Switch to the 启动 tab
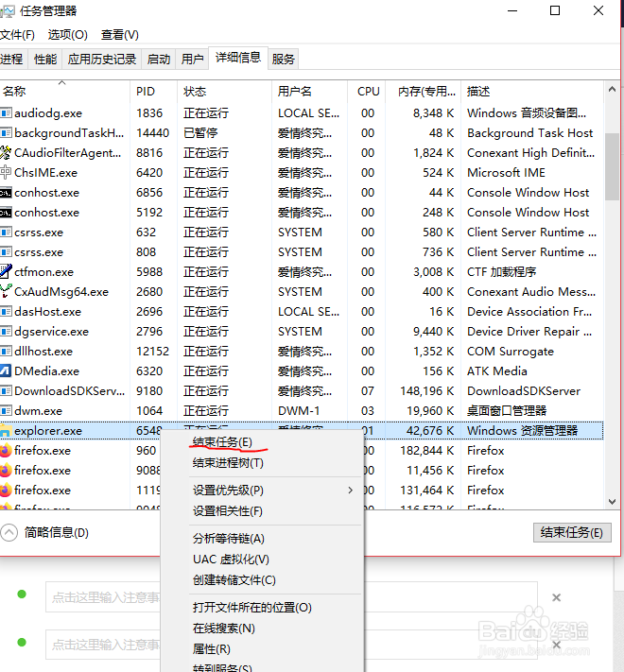The width and height of the screenshot is (624, 672). click(x=159, y=59)
